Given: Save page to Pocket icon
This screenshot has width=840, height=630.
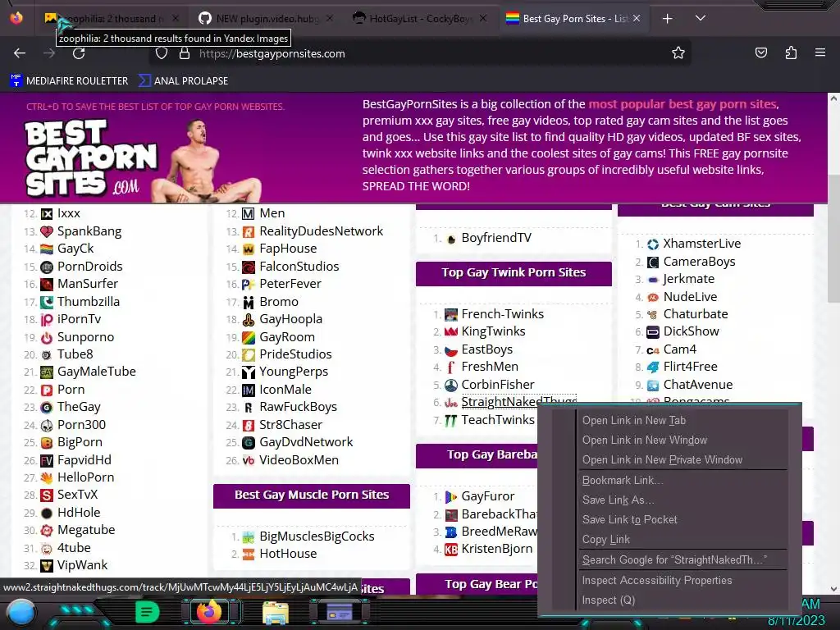Looking at the screenshot, I should (760, 52).
